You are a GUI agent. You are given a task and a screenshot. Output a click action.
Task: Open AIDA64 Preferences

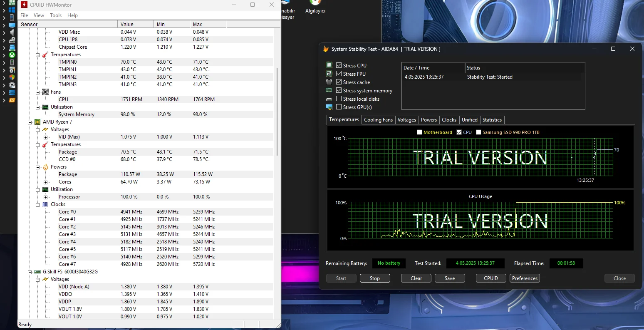[x=525, y=278]
